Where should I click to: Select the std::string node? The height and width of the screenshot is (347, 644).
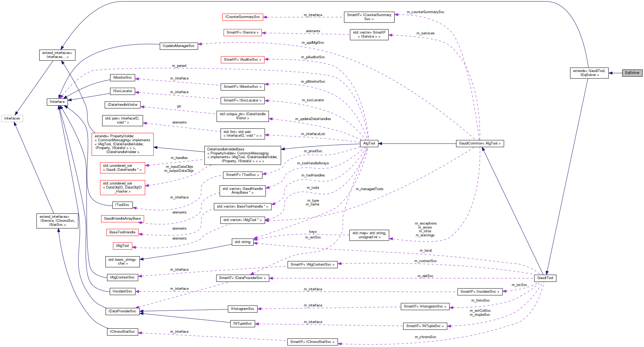pos(242,242)
